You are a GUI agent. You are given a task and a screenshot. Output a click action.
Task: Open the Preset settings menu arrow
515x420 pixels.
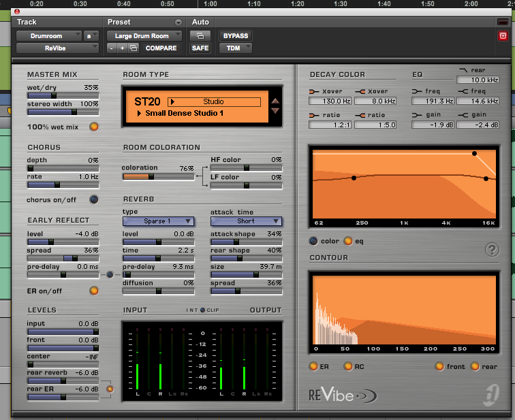point(178,22)
